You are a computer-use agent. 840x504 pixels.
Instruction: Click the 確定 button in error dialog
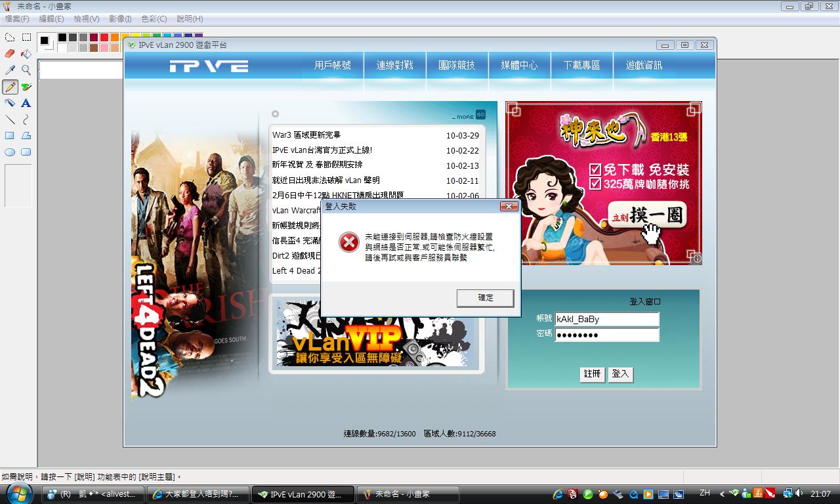pos(486,298)
